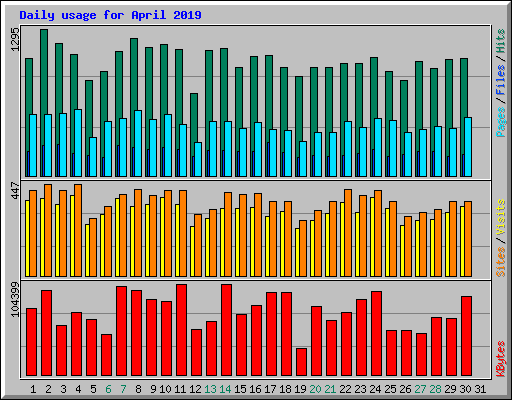This screenshot has width=512, height=400.
Task: Select the cyan files bar for day 30
Action: [x=468, y=147]
